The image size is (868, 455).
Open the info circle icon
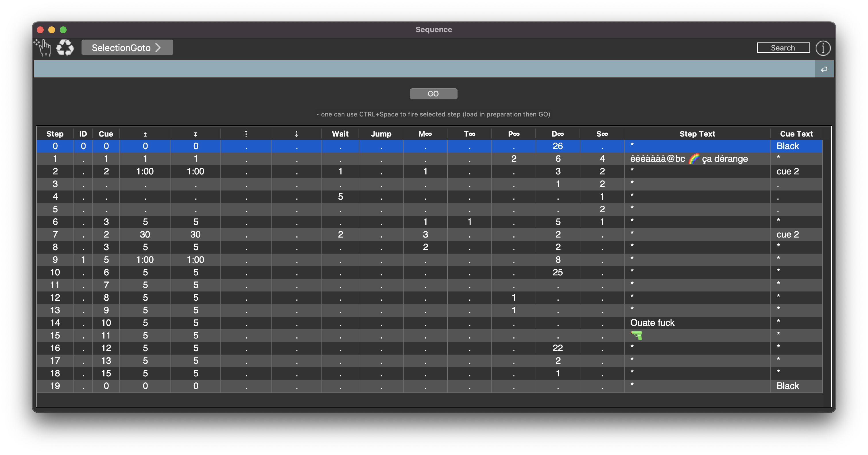click(823, 48)
